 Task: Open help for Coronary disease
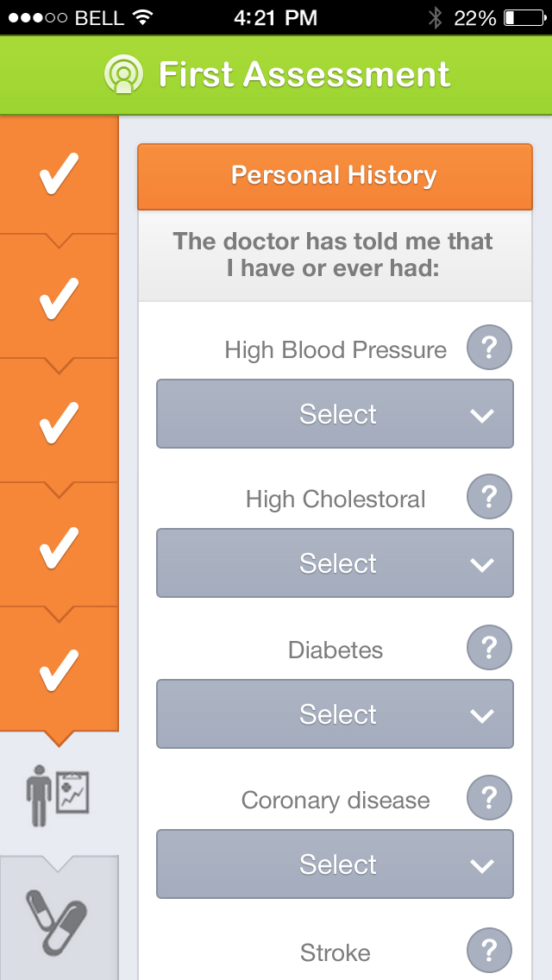[489, 797]
